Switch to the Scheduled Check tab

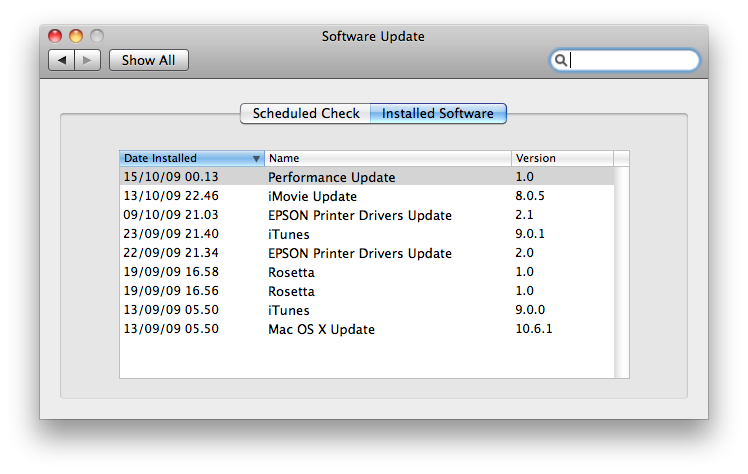coord(306,113)
